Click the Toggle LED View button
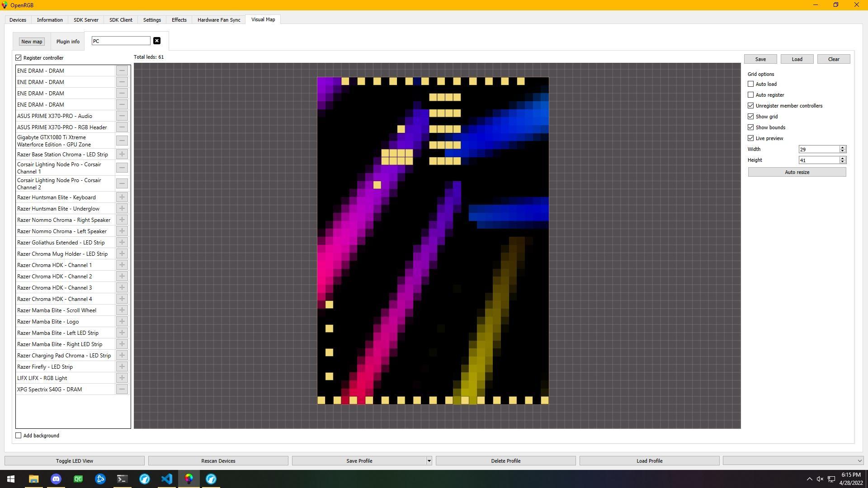This screenshot has height=488, width=868. 75,461
